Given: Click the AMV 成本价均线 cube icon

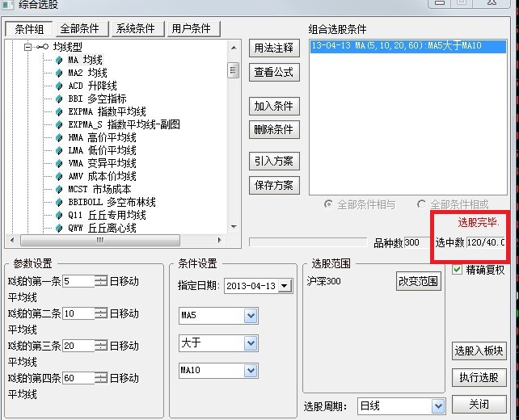Looking at the screenshot, I should pos(59,176).
